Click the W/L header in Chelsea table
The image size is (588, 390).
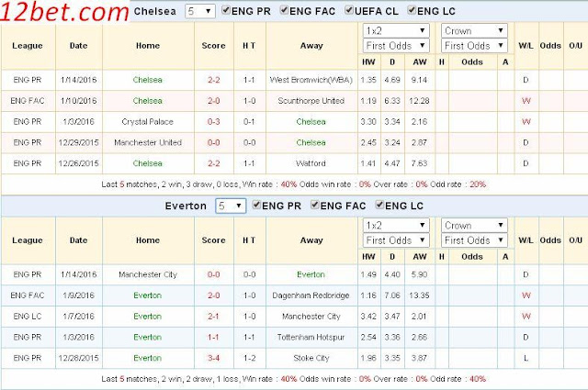[526, 46]
